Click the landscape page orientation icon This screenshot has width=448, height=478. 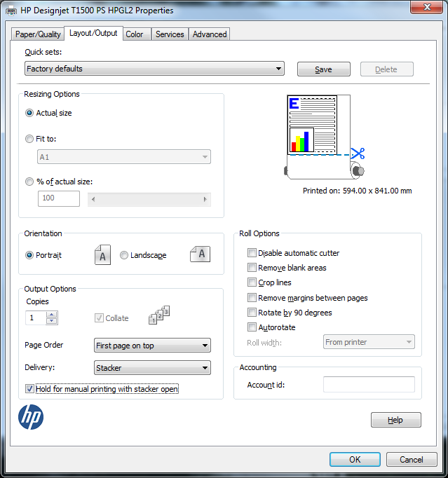[200, 254]
